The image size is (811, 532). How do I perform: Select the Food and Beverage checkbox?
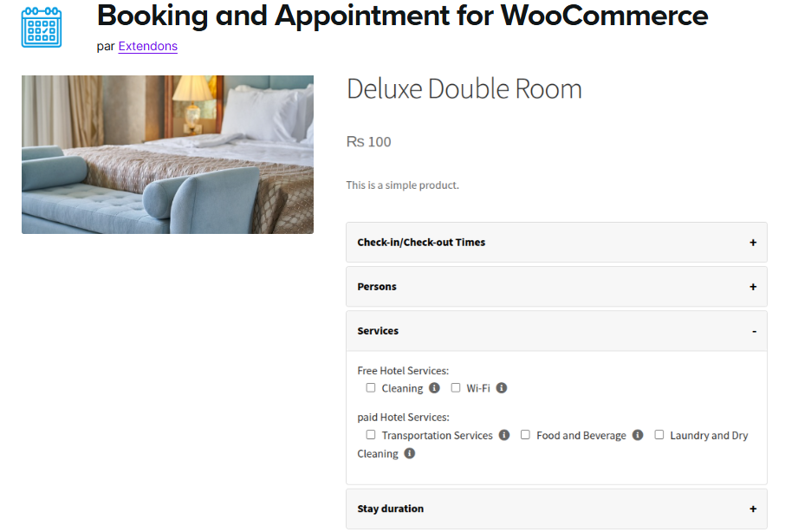pyautogui.click(x=525, y=435)
